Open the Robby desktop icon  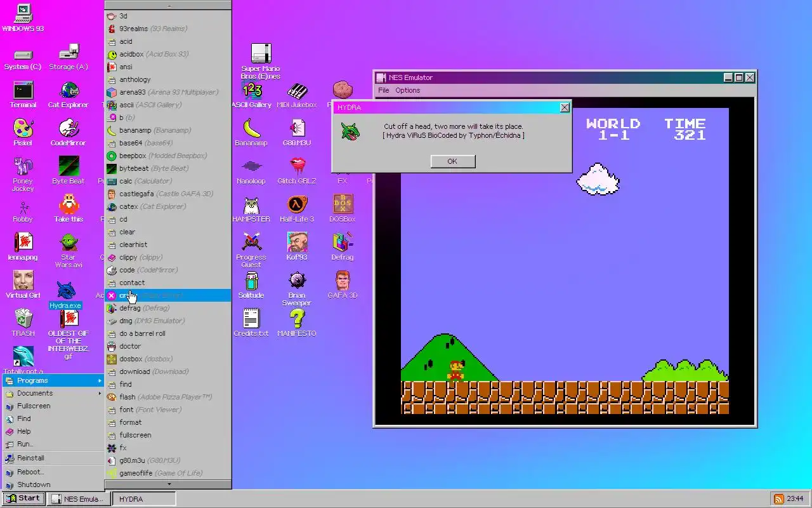click(x=23, y=211)
